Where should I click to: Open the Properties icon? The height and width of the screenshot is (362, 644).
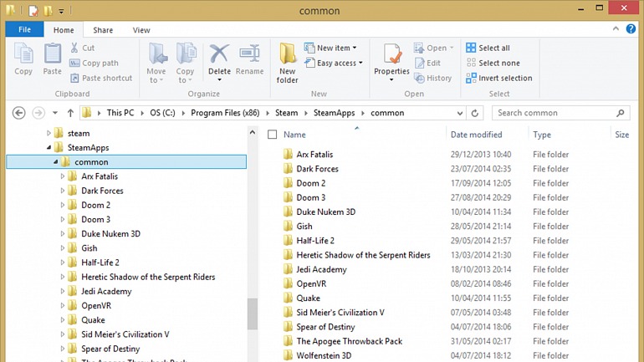pos(392,54)
